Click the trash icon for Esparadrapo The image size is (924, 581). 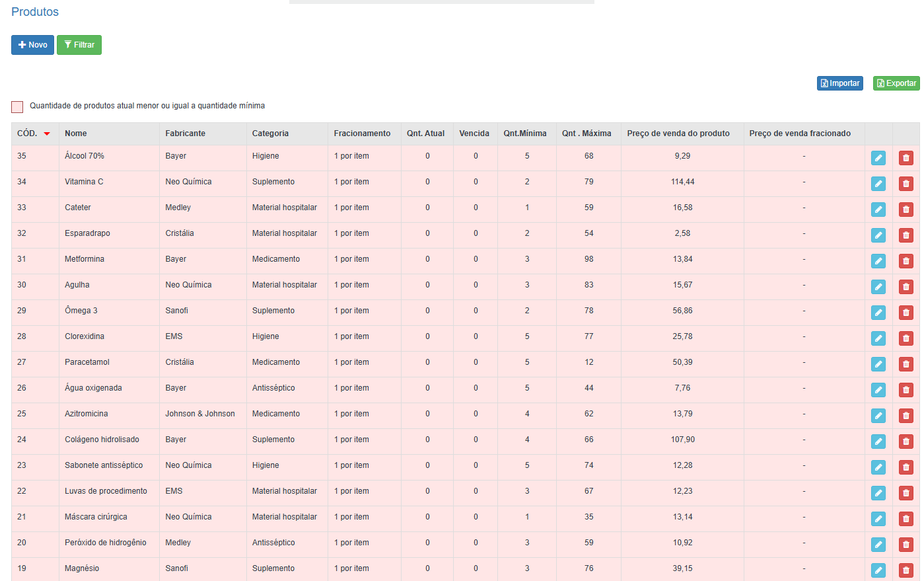[906, 235]
